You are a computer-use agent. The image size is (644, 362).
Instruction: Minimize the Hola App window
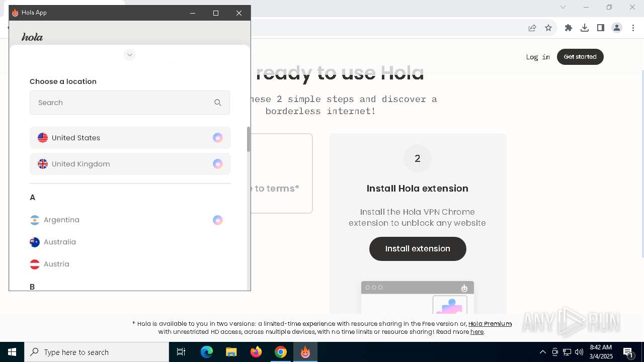click(193, 13)
